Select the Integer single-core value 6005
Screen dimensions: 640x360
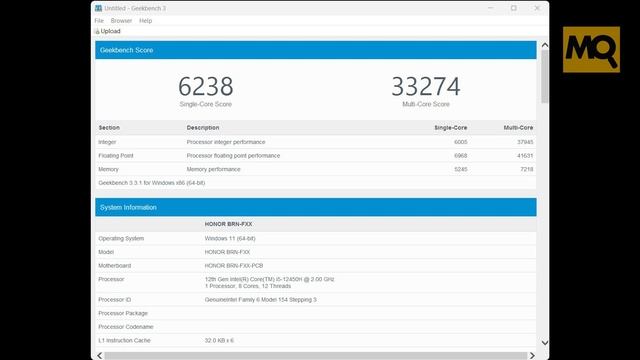(x=460, y=142)
